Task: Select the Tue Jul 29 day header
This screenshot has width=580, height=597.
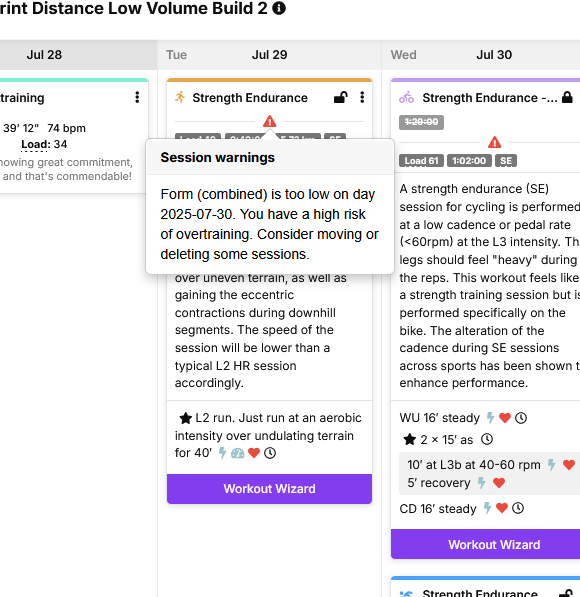Action: click(x=269, y=55)
